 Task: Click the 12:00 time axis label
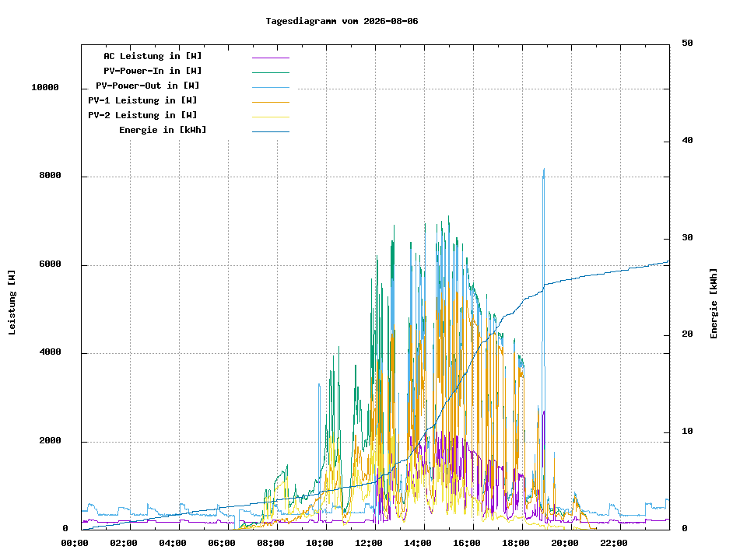point(369,544)
